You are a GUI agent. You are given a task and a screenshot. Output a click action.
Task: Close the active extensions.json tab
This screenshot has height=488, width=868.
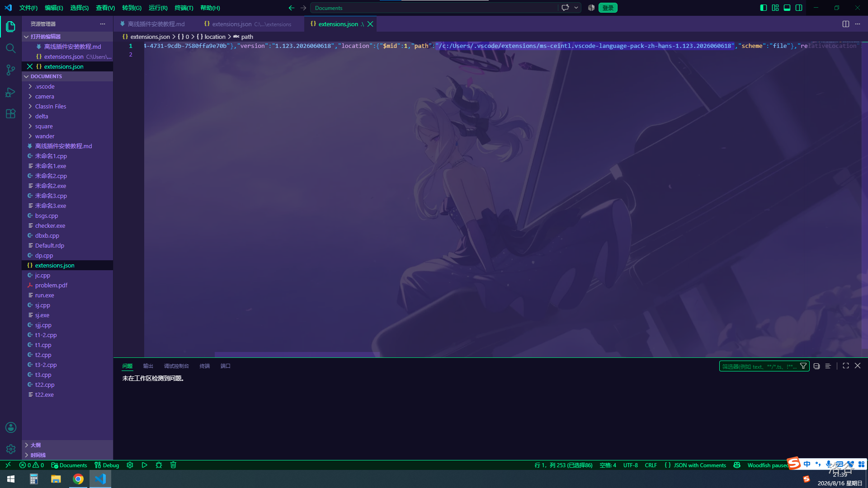370,24
